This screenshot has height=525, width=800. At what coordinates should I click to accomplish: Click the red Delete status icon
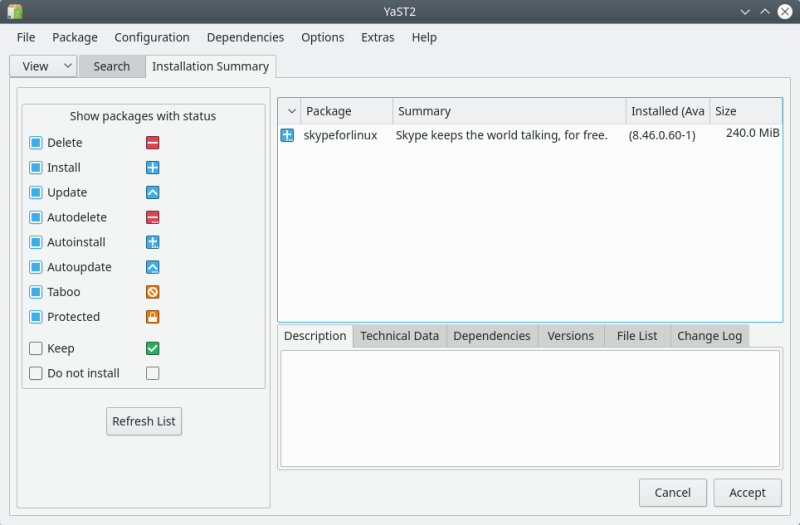point(153,142)
